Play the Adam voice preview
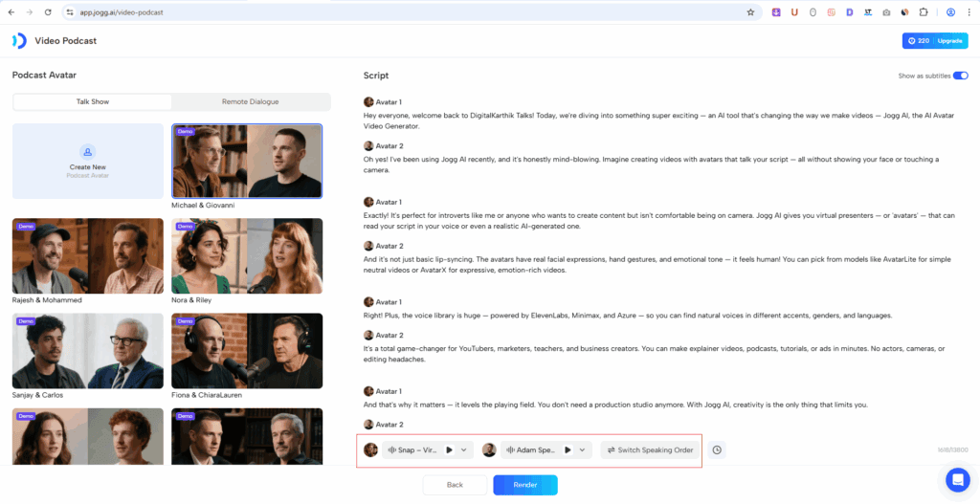The width and height of the screenshot is (980, 504). click(x=568, y=449)
